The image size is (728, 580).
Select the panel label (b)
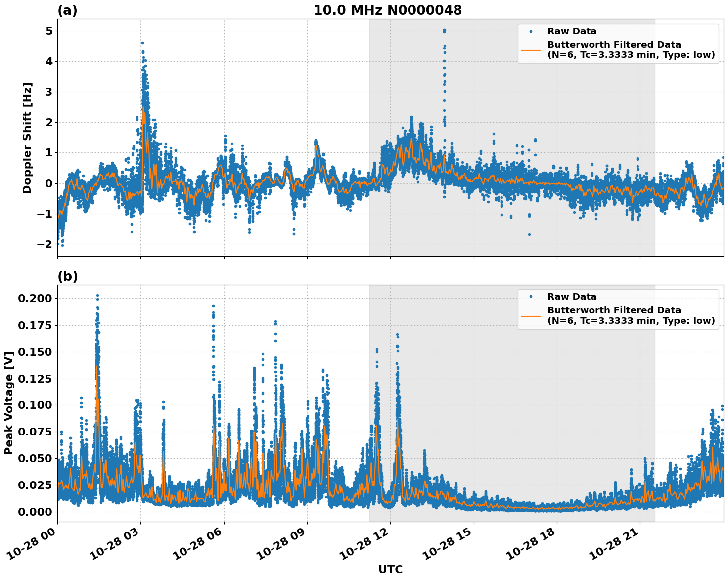[x=68, y=275]
